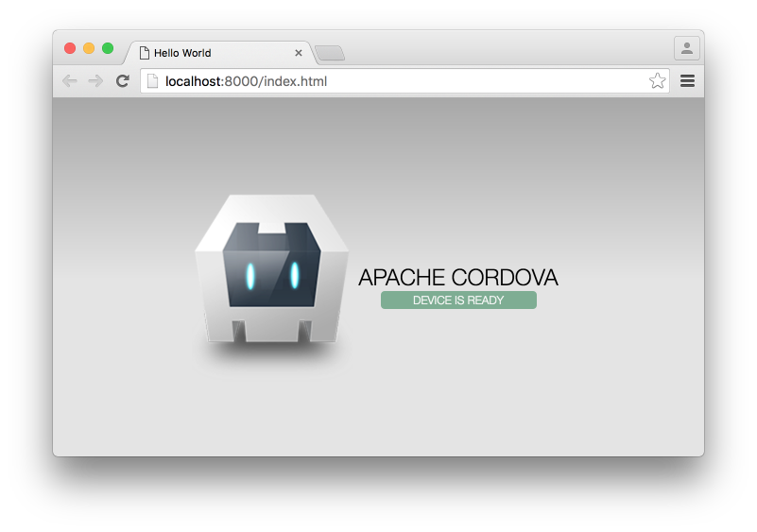This screenshot has height=532, width=757.
Task: Open the user profile button
Action: pos(686,48)
